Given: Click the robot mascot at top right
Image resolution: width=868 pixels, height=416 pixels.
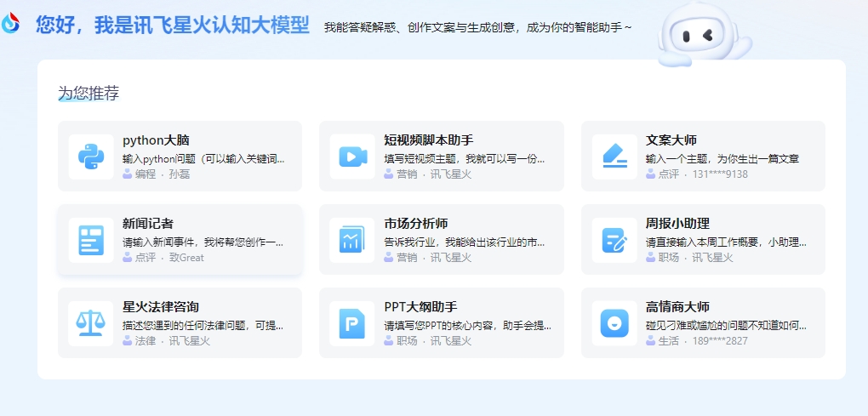Looking at the screenshot, I should 704,35.
